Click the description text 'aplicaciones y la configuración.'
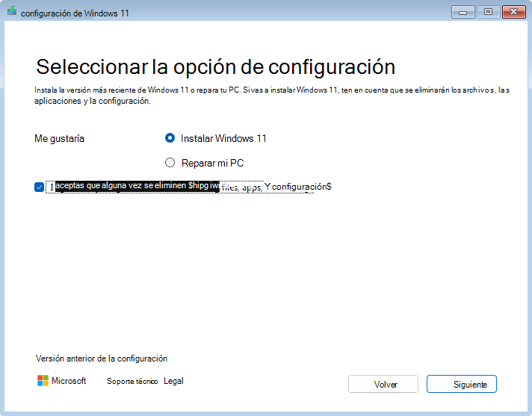 pyautogui.click(x=93, y=101)
